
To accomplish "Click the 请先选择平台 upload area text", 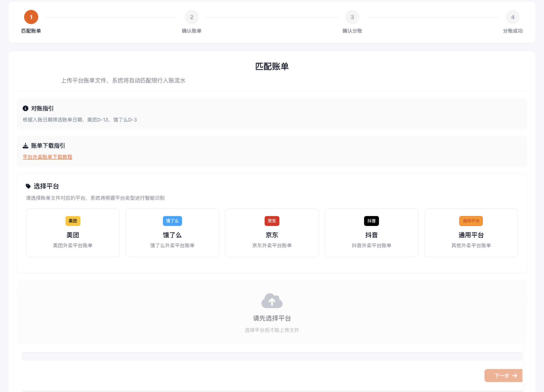I will point(272,318).
